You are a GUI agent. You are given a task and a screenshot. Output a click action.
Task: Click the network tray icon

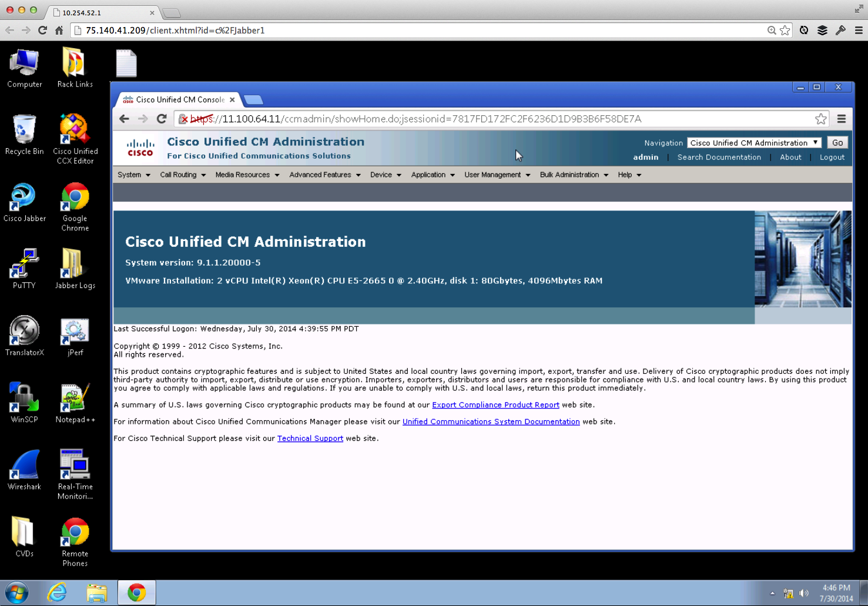pyautogui.click(x=788, y=593)
